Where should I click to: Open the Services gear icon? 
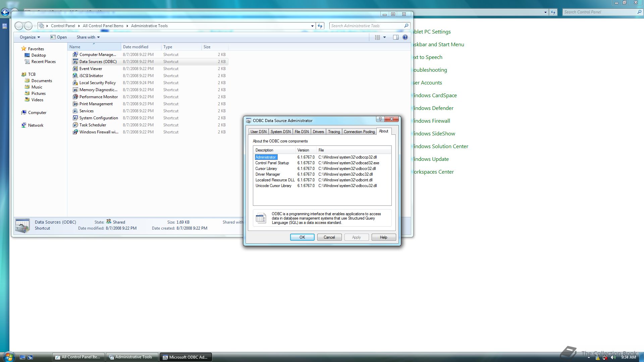pyautogui.click(x=75, y=111)
